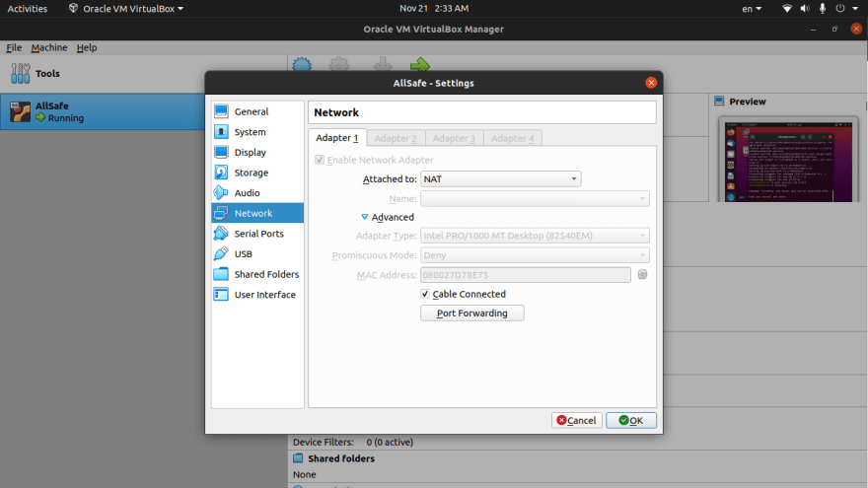The image size is (868, 488).
Task: Open the Adapter Type dropdown
Action: pyautogui.click(x=535, y=236)
